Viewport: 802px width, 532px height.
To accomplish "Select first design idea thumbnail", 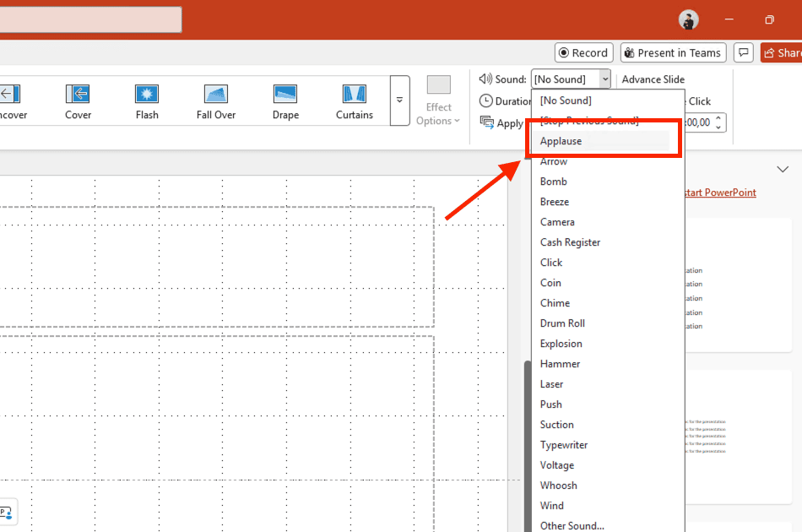I will point(738,285).
